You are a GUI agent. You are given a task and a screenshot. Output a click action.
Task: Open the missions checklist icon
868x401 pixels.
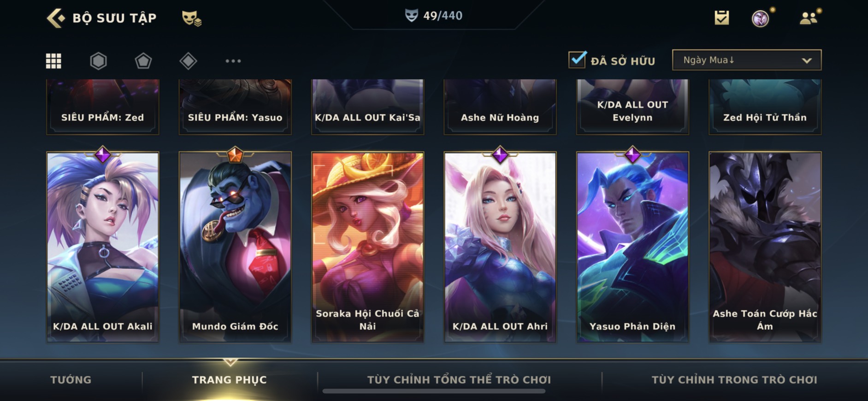(722, 18)
